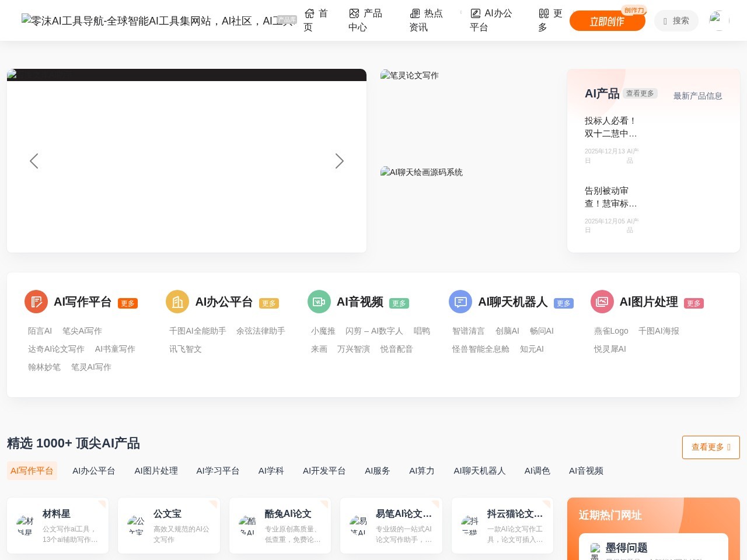Click the 产品中心 icon in the navbar

(x=354, y=12)
